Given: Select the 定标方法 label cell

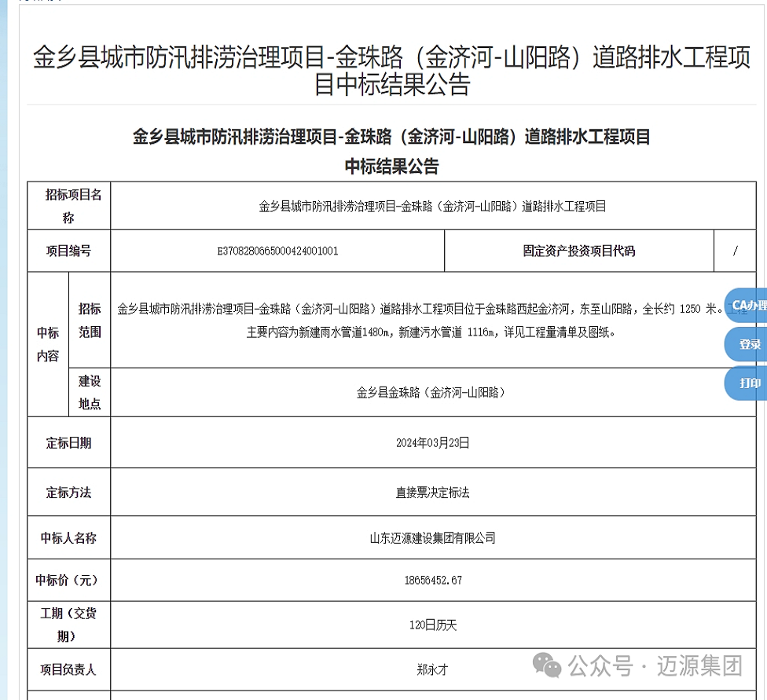Looking at the screenshot, I should pyautogui.click(x=69, y=492).
